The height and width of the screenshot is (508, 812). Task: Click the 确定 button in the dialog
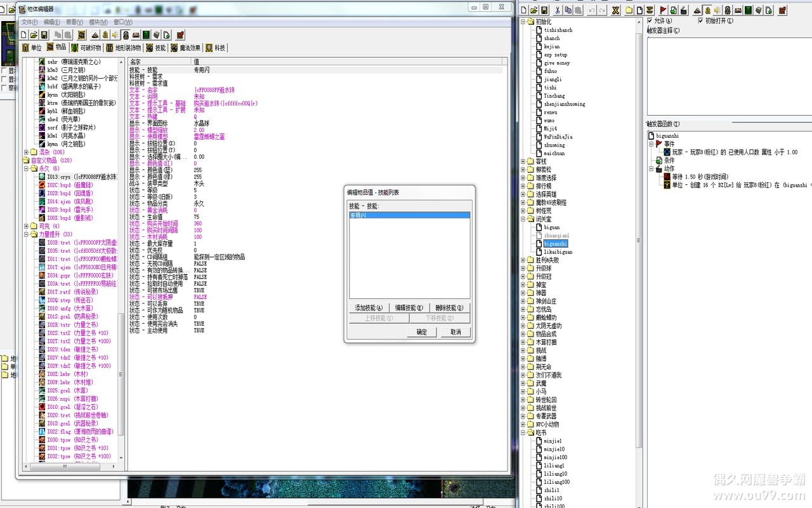coord(422,332)
